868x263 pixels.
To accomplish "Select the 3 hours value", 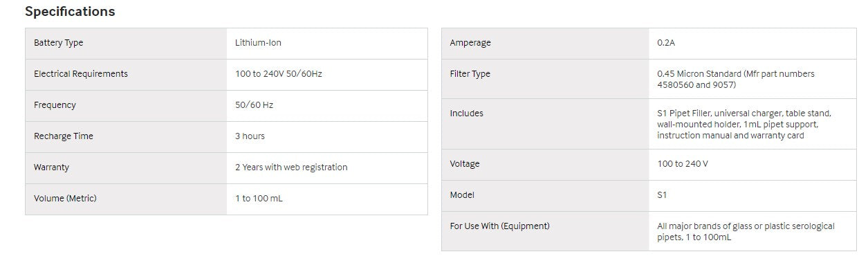I will [250, 136].
